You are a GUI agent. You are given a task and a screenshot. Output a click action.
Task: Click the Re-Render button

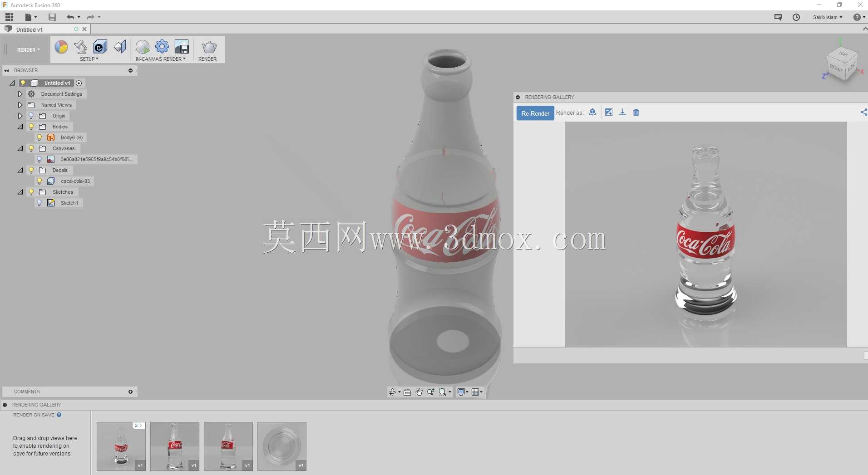[x=535, y=113]
